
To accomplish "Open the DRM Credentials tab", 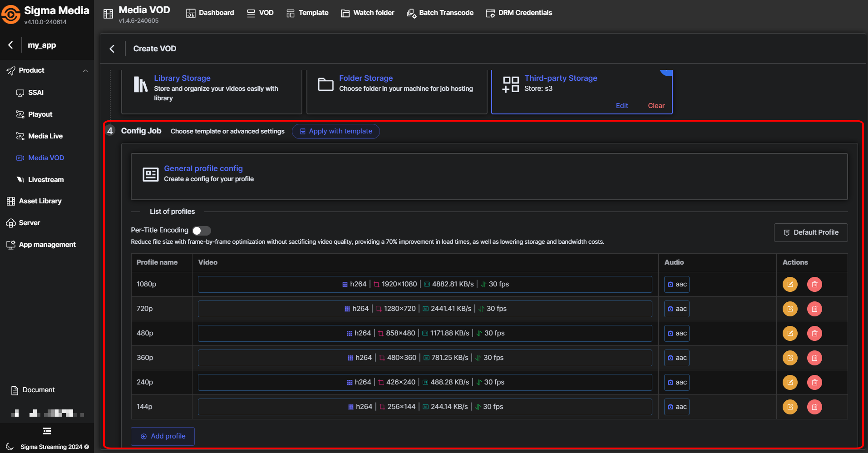I will (x=519, y=13).
